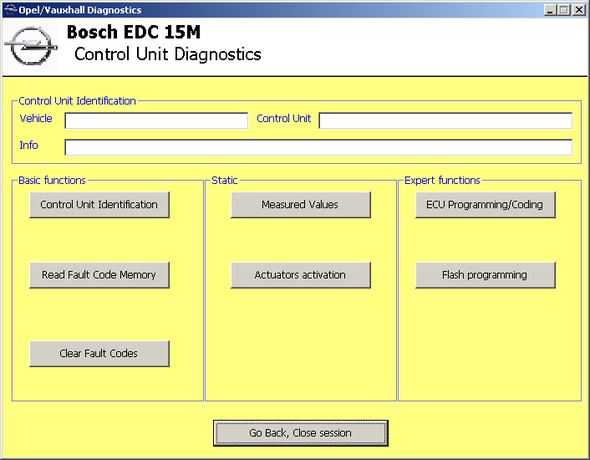Click inside the Info field
590x460 pixels.
point(319,147)
